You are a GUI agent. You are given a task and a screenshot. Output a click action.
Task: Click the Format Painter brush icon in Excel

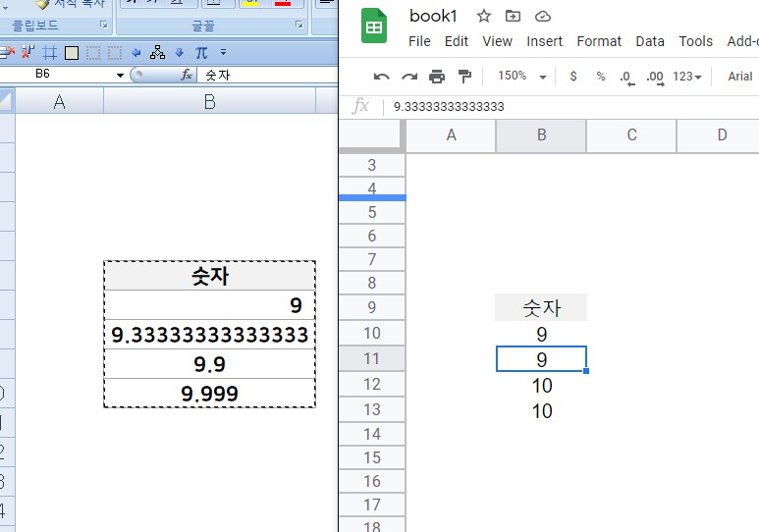[x=43, y=4]
